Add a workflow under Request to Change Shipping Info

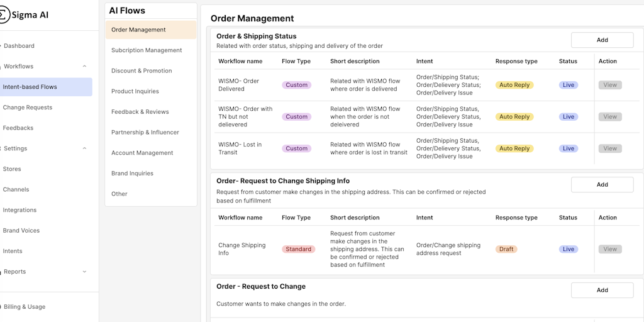pos(602,184)
